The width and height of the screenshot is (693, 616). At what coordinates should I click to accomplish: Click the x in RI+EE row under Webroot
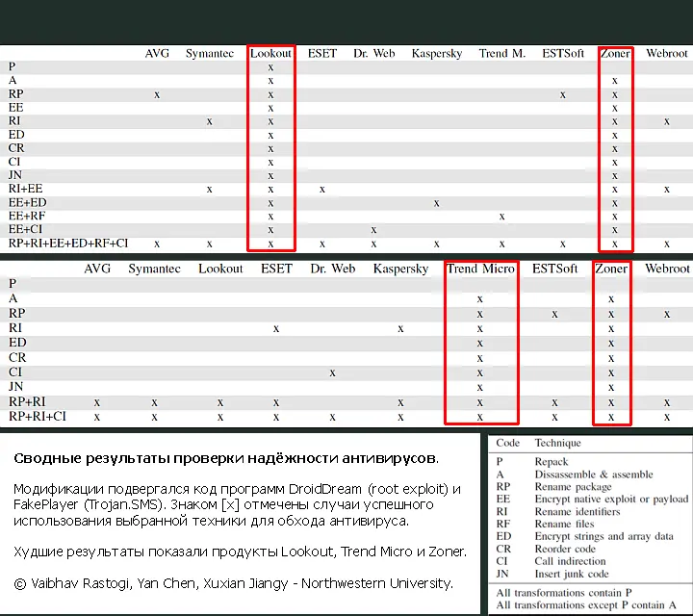point(666,190)
